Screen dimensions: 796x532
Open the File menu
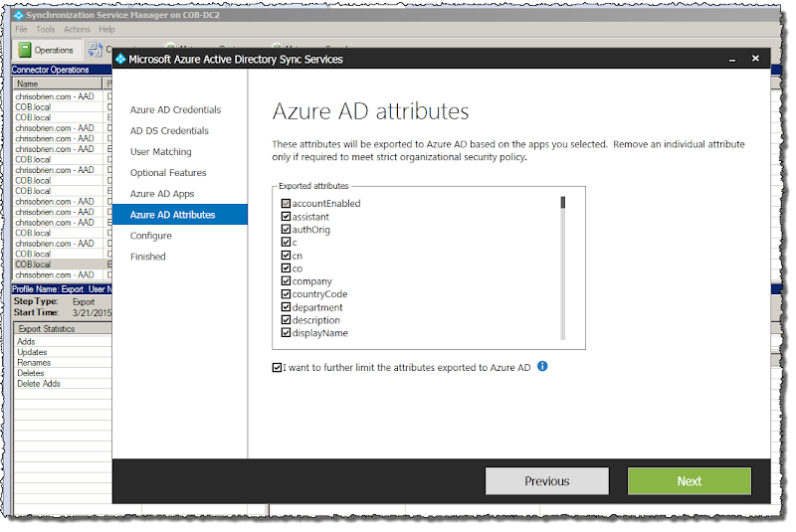[x=21, y=30]
